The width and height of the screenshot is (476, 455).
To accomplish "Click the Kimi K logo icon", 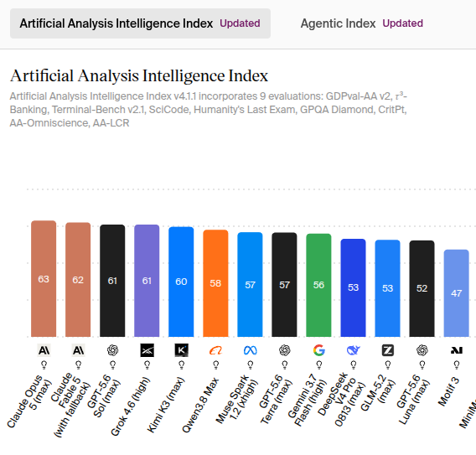I will [x=181, y=350].
